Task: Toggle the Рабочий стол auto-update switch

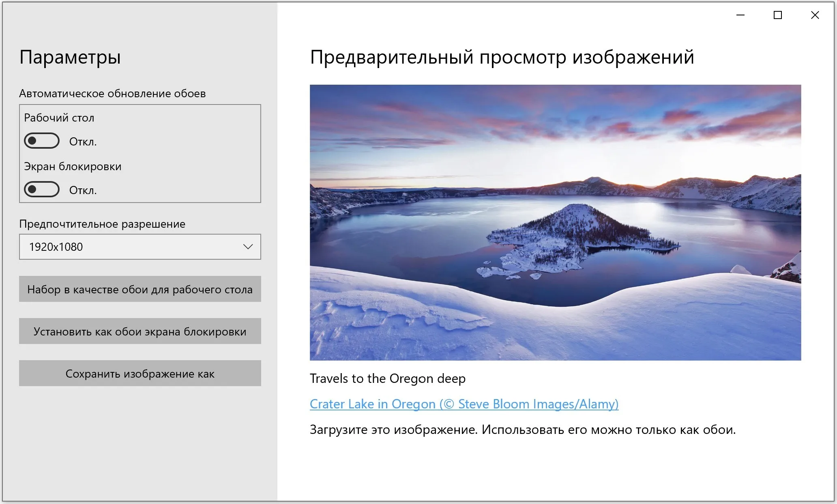Action: tap(42, 141)
